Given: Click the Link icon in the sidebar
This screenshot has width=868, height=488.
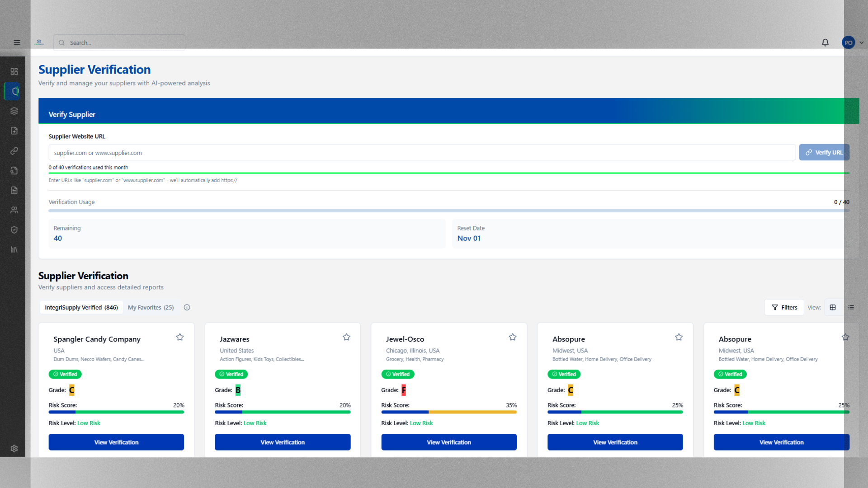Looking at the screenshot, I should tap(14, 151).
